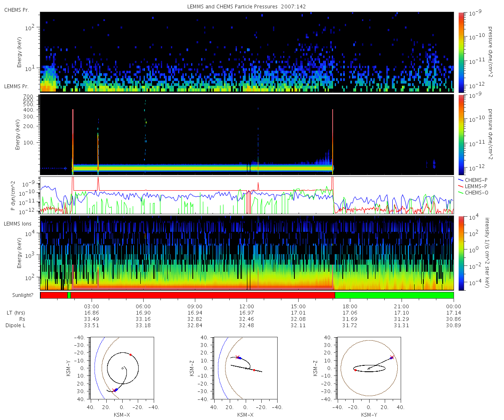504x420 pixels.
Task: Click the LEMMS pressure colorbar
Action: [x=461, y=134]
